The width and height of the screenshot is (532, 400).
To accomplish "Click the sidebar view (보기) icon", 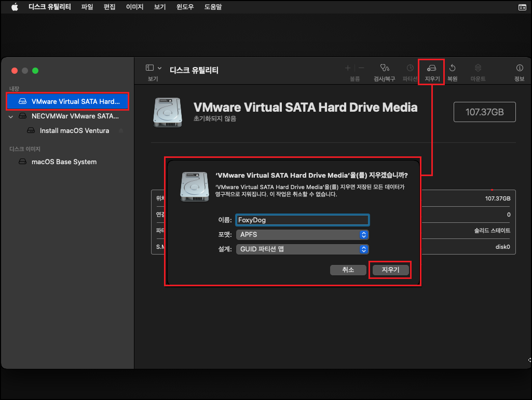I will coord(149,68).
